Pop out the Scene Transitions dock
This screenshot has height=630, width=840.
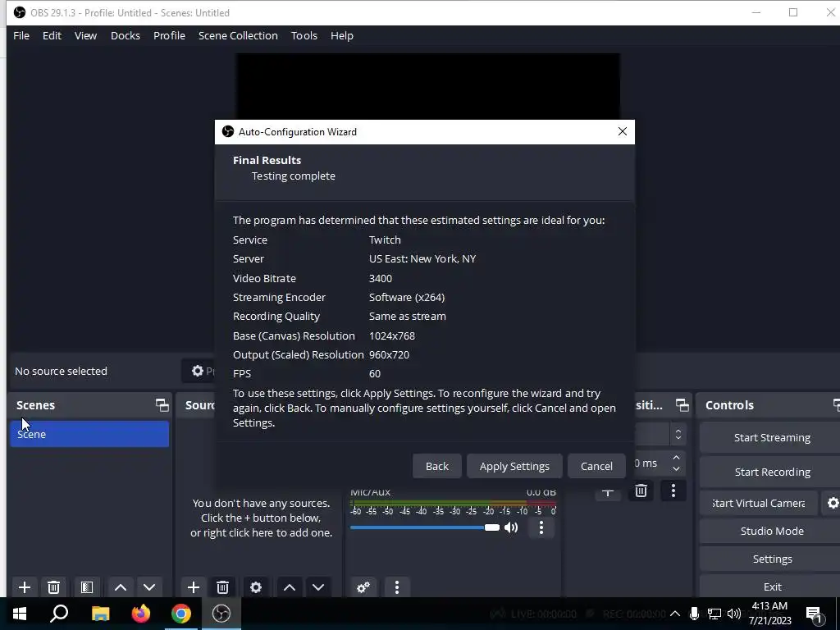click(x=682, y=405)
